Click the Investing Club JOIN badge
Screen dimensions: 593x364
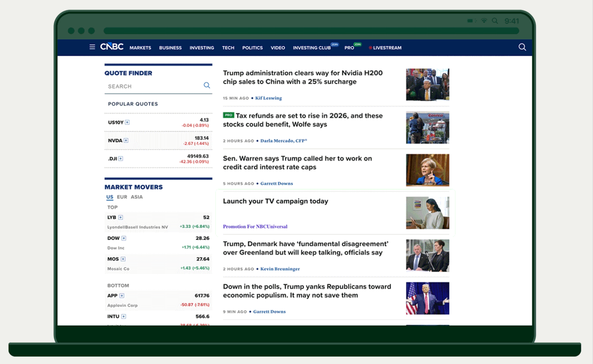coord(335,44)
